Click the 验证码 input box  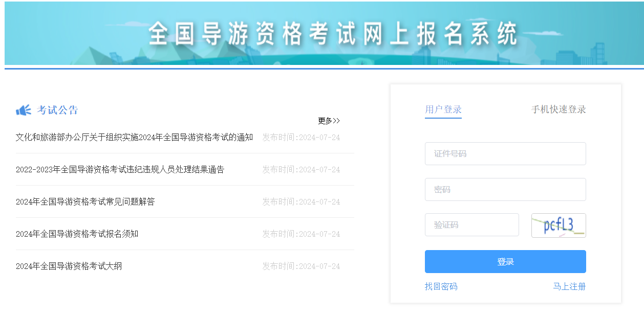tap(471, 225)
